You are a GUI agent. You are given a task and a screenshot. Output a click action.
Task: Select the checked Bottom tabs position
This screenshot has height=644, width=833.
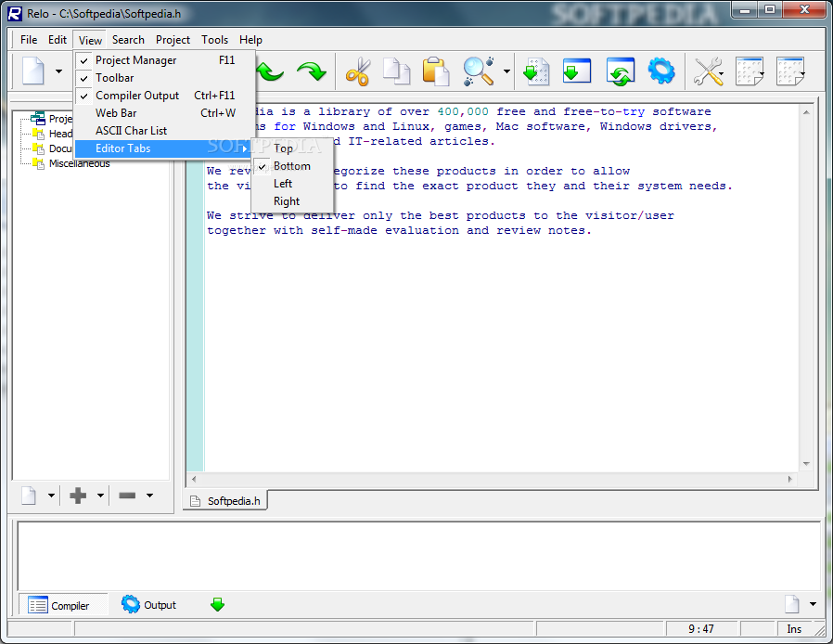coord(293,166)
